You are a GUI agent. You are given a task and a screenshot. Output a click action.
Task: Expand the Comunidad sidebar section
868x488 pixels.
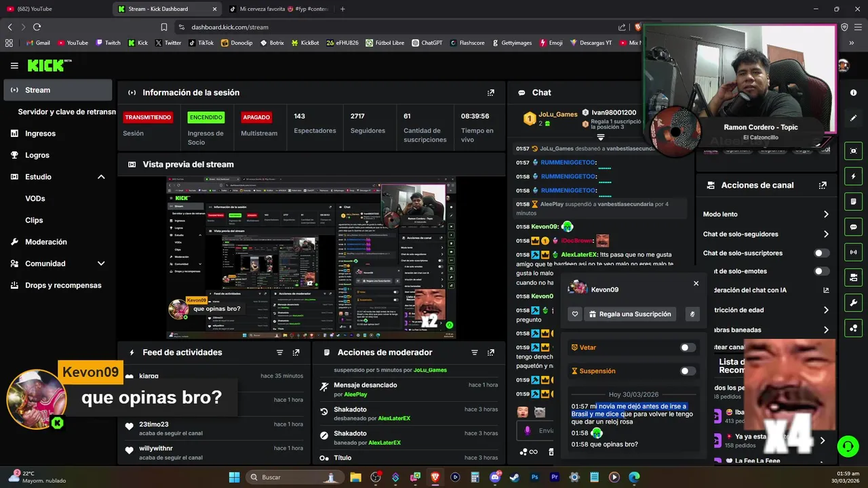pos(101,264)
